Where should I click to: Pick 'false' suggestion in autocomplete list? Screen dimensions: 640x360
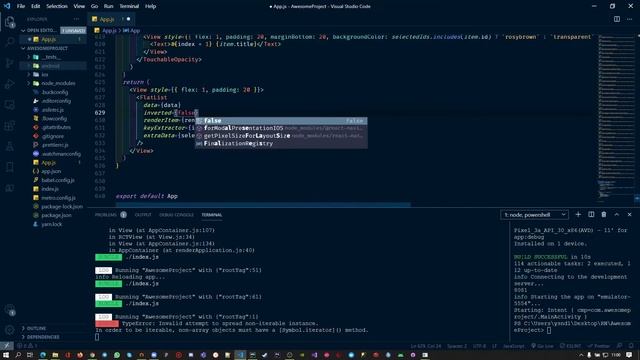tap(281, 120)
